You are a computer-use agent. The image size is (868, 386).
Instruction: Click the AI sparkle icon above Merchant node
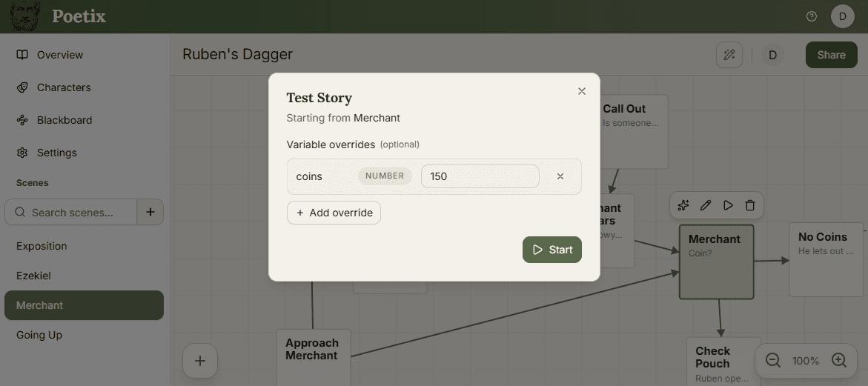[683, 206]
